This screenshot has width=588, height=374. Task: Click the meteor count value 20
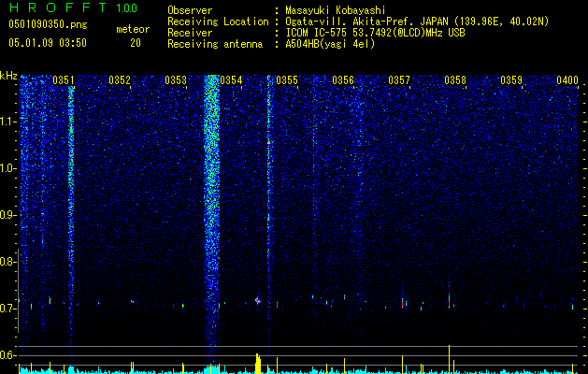[x=136, y=43]
